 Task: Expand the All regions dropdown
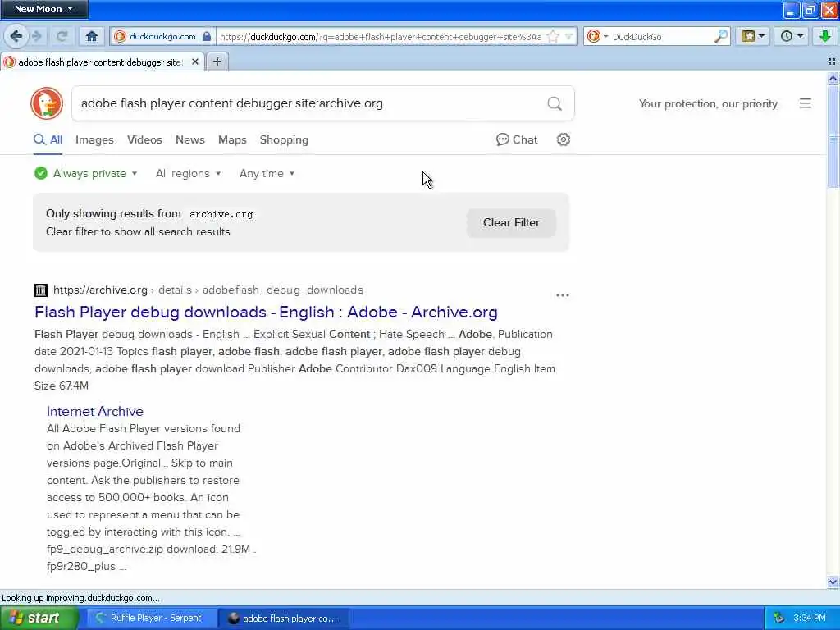coord(188,174)
